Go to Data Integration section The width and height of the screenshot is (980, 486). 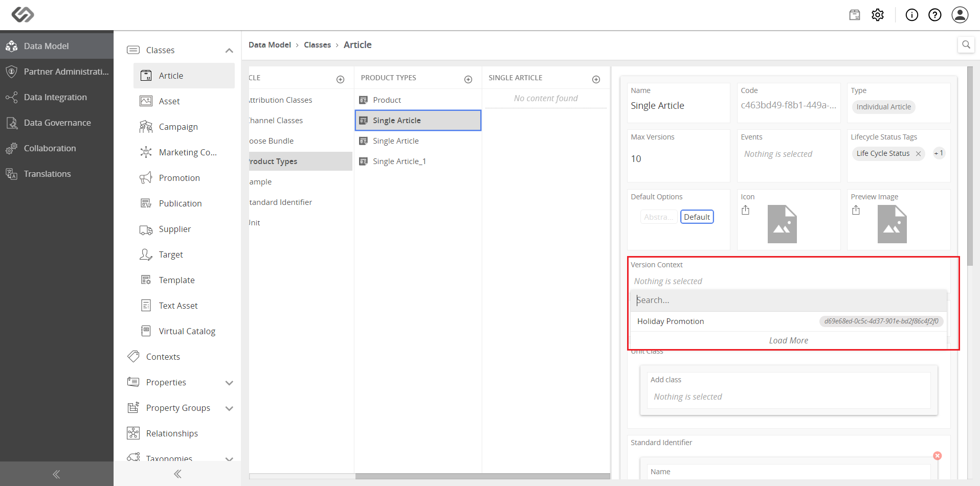(x=57, y=97)
